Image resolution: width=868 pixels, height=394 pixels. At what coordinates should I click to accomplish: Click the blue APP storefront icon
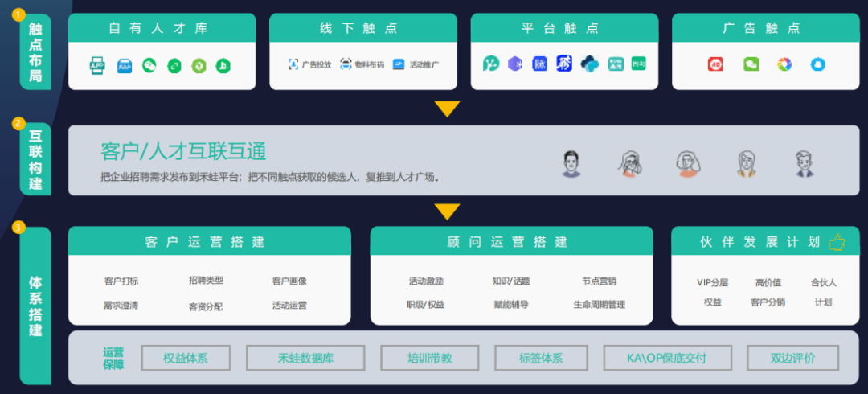tap(124, 67)
